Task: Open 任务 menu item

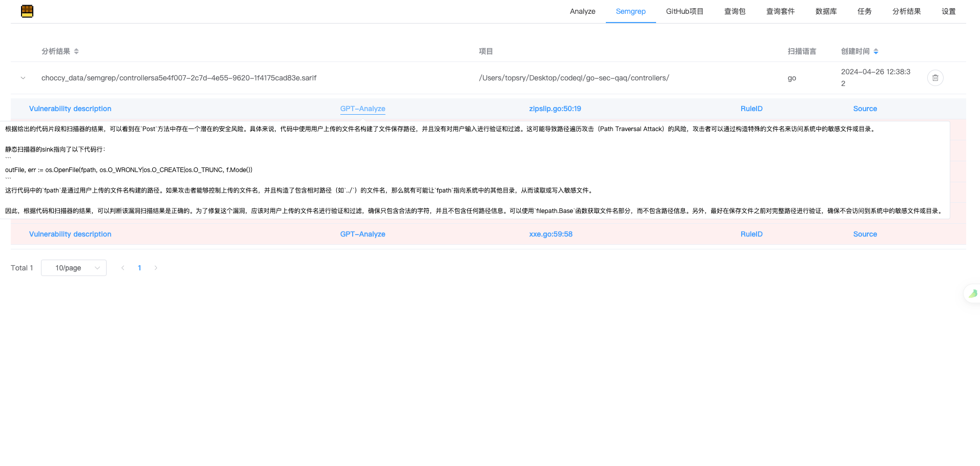Action: click(865, 11)
